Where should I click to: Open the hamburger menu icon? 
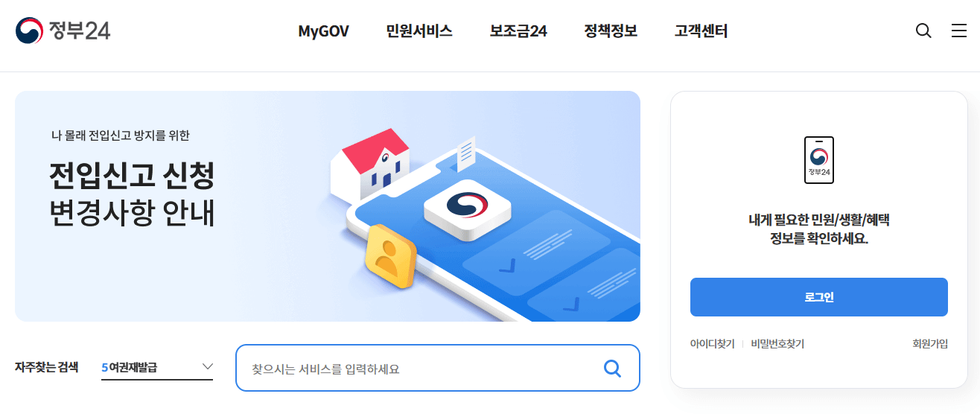point(959,31)
